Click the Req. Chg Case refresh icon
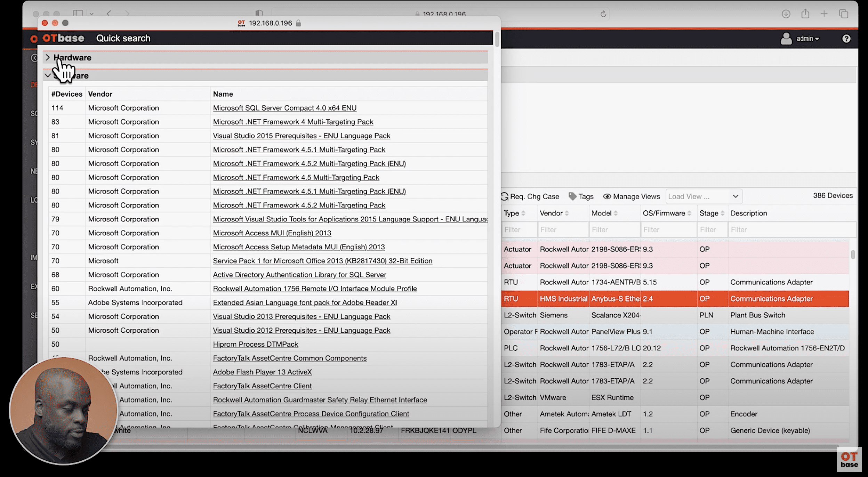868x477 pixels. (x=505, y=196)
